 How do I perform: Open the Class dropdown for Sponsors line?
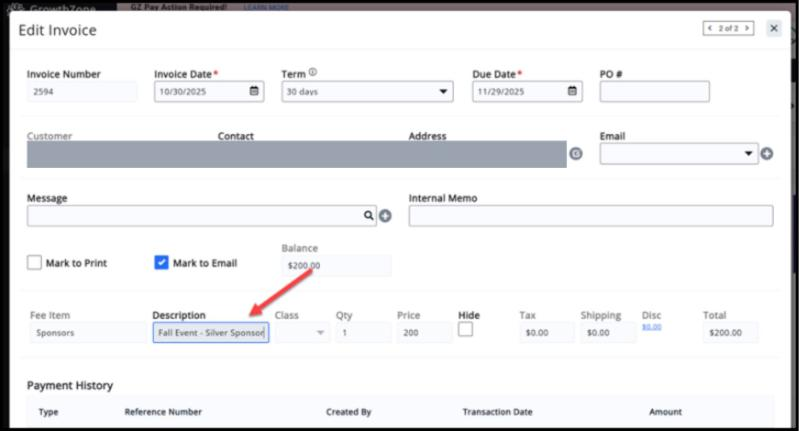[x=303, y=333]
